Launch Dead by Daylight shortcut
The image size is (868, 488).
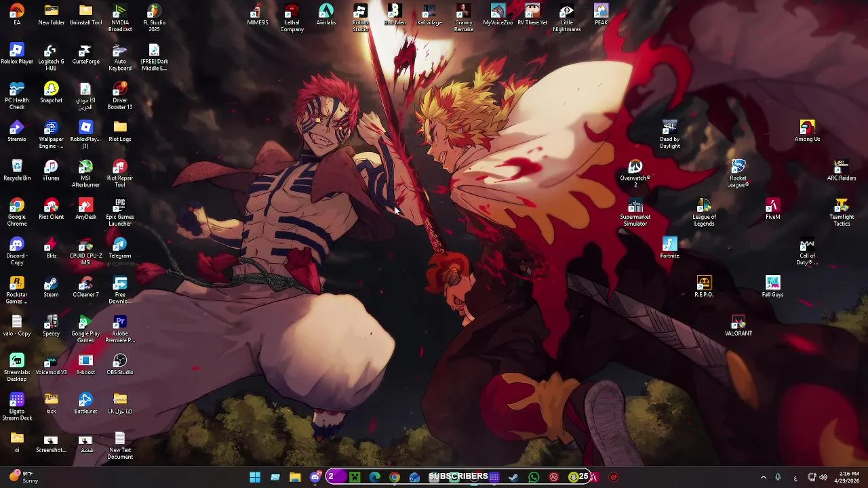click(669, 135)
